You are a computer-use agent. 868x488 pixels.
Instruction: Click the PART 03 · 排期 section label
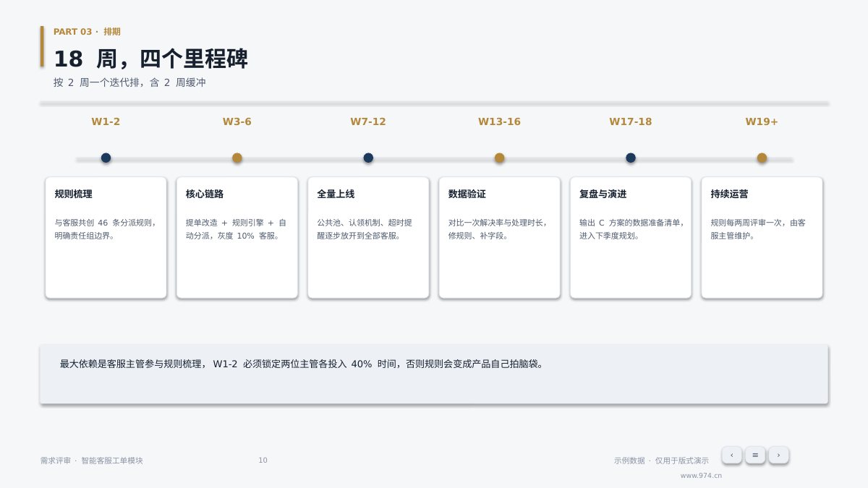pos(87,32)
